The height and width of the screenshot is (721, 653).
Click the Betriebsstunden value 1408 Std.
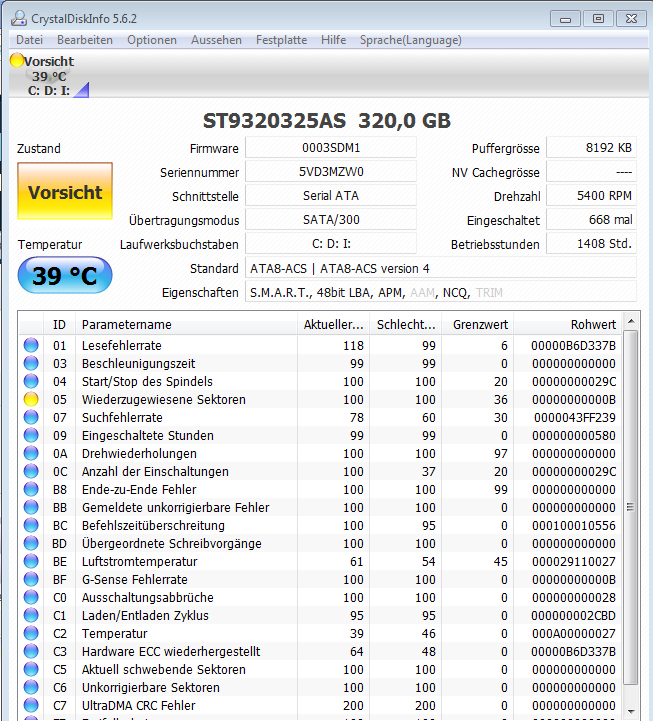click(x=591, y=244)
